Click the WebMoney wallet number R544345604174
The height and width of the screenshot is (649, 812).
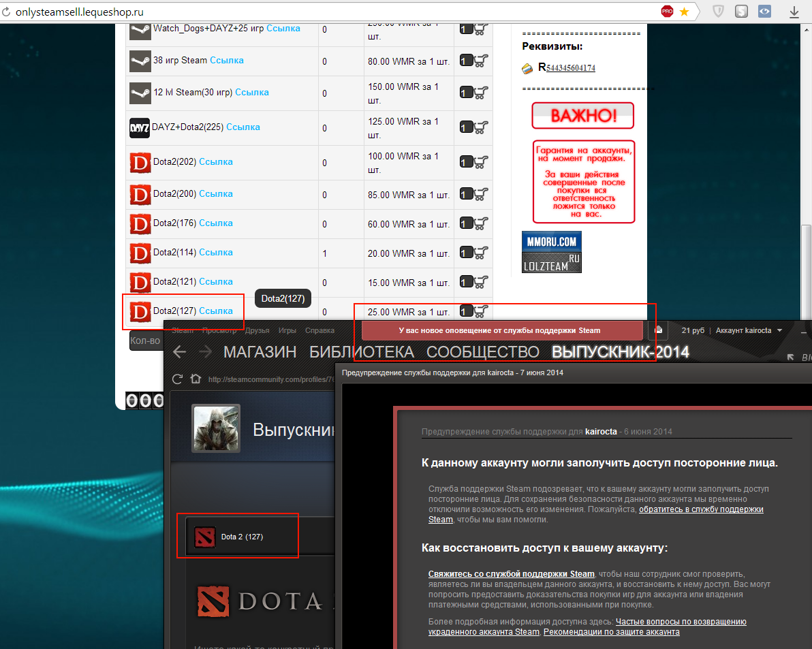[x=567, y=67]
